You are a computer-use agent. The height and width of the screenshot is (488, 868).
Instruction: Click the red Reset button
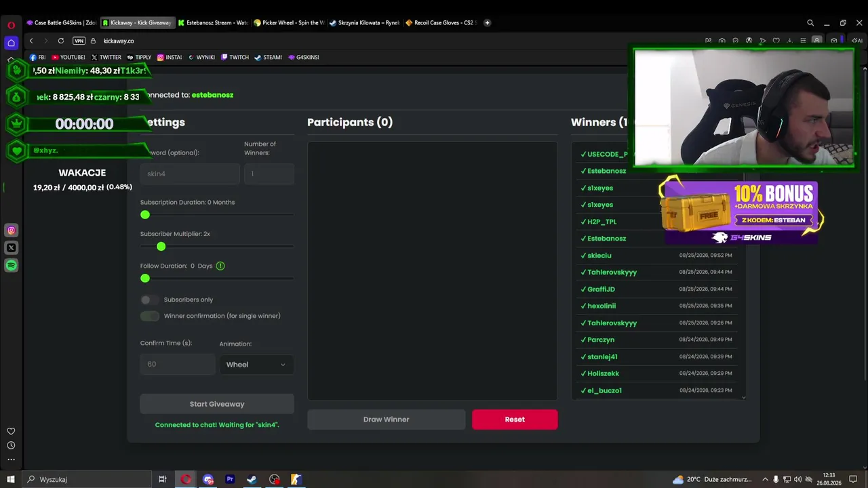515,420
